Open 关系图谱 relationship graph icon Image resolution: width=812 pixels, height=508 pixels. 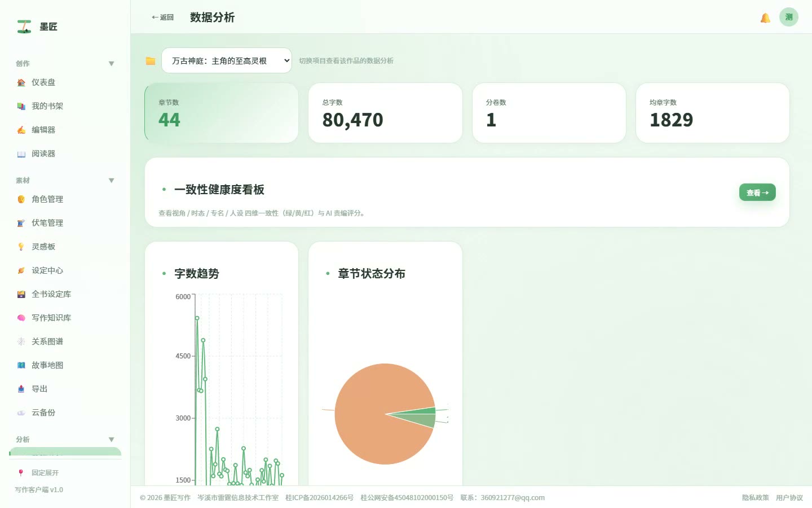[x=21, y=341]
